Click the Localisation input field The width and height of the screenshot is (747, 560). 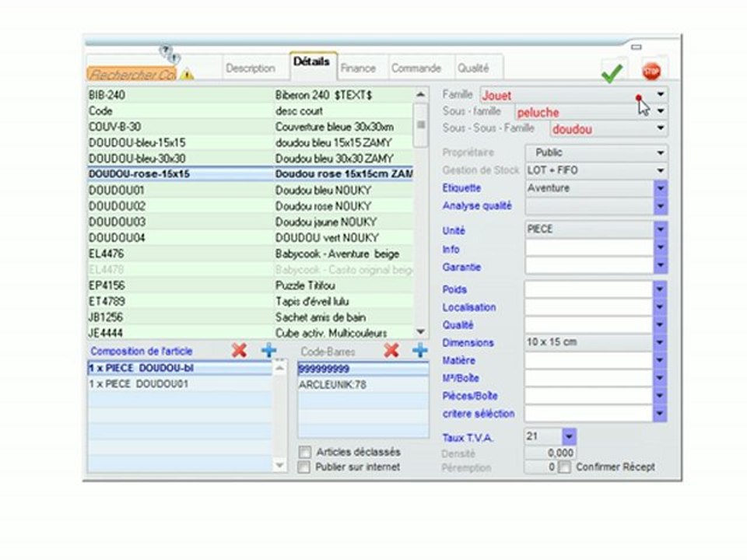pyautogui.click(x=589, y=306)
